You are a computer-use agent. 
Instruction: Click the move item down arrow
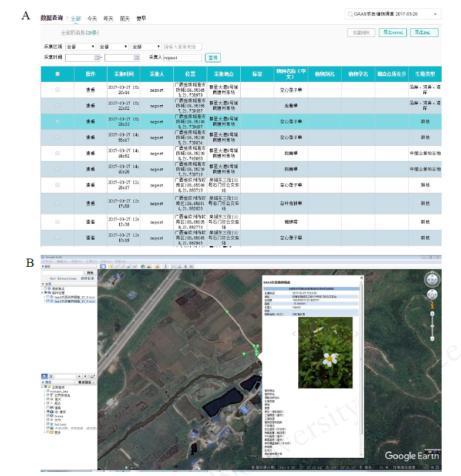point(86,376)
